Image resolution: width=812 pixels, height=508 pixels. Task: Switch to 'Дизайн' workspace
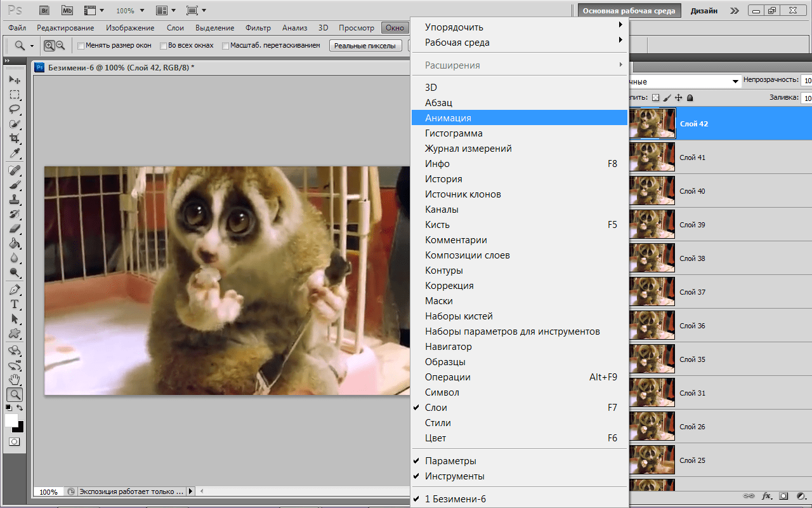704,11
